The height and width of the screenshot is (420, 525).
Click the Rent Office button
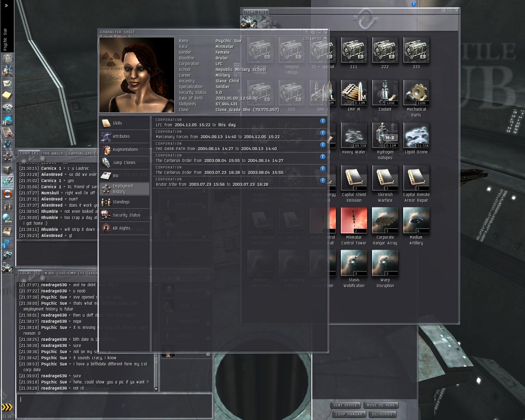[345, 405]
